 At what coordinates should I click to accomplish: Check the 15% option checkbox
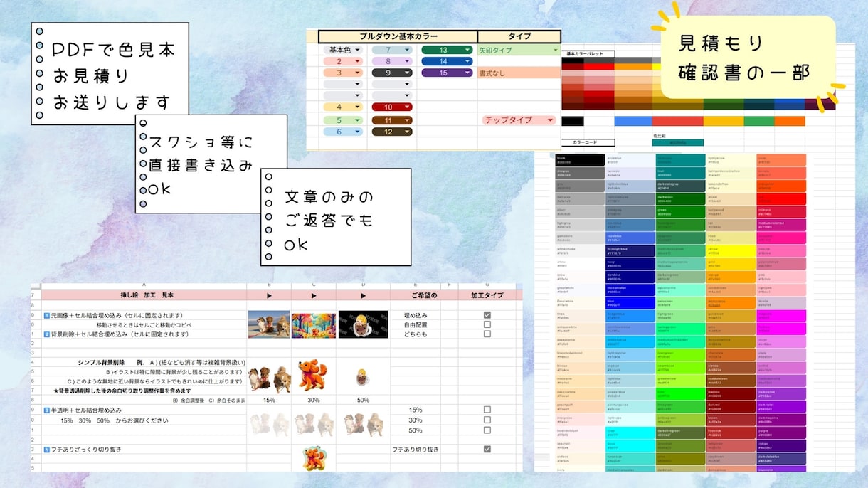pyautogui.click(x=487, y=410)
